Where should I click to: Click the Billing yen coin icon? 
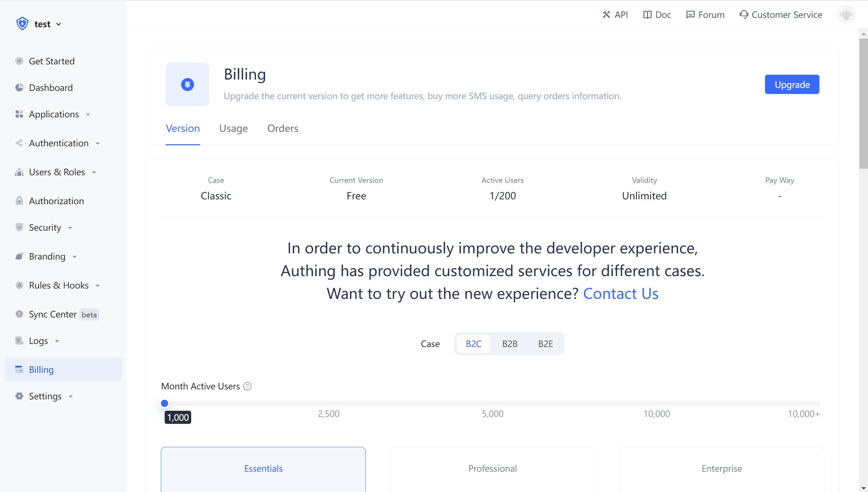click(187, 84)
